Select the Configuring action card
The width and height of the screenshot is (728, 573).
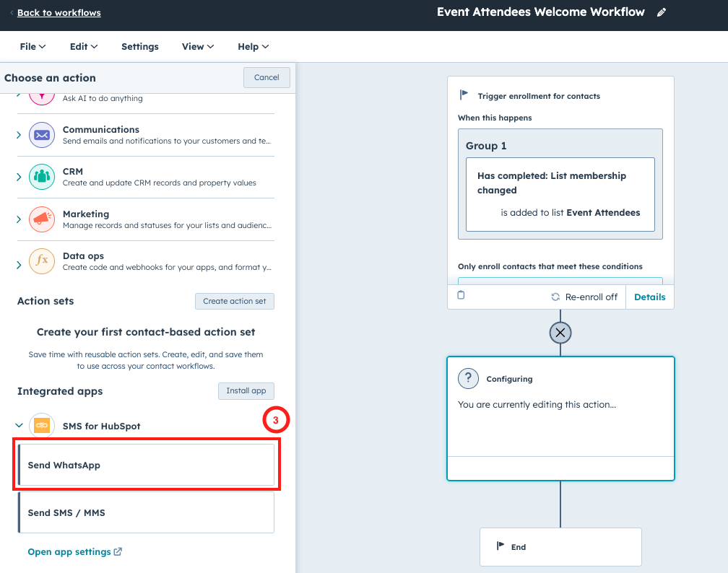pos(560,419)
